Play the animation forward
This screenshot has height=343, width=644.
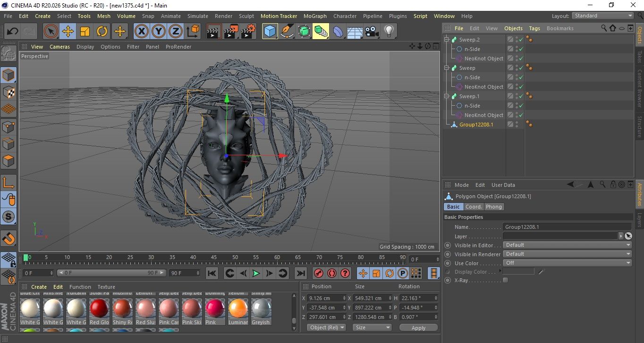pyautogui.click(x=256, y=273)
